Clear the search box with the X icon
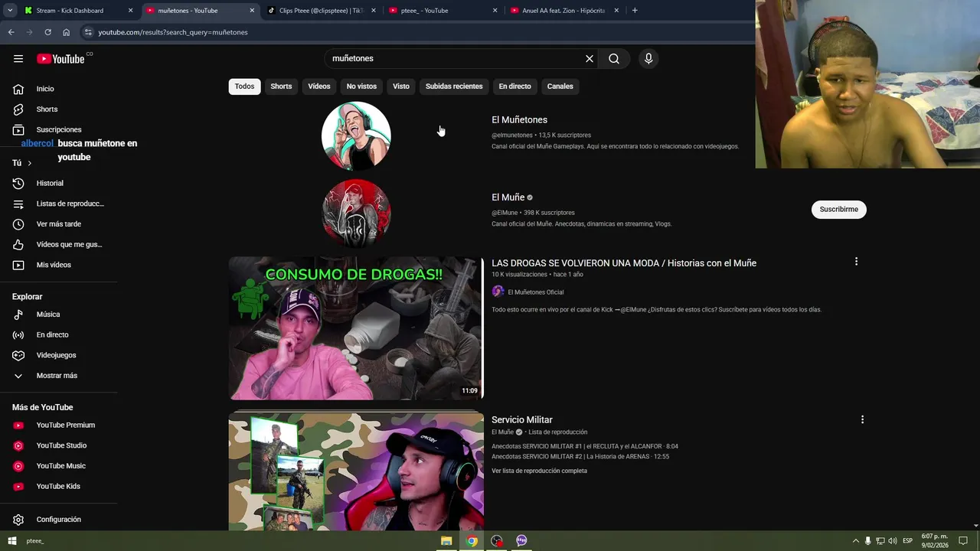The image size is (980, 551). point(590,59)
